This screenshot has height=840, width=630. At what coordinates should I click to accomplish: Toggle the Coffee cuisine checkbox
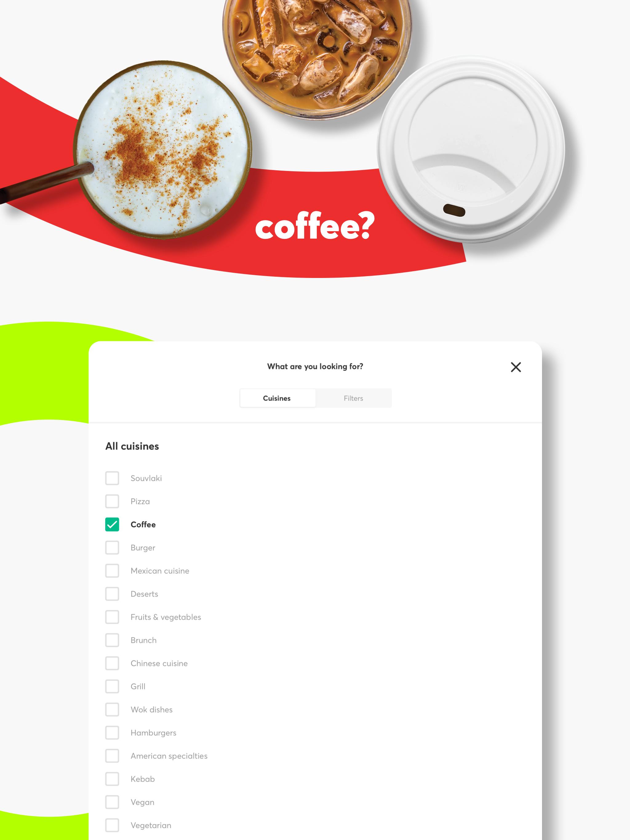pyautogui.click(x=112, y=524)
